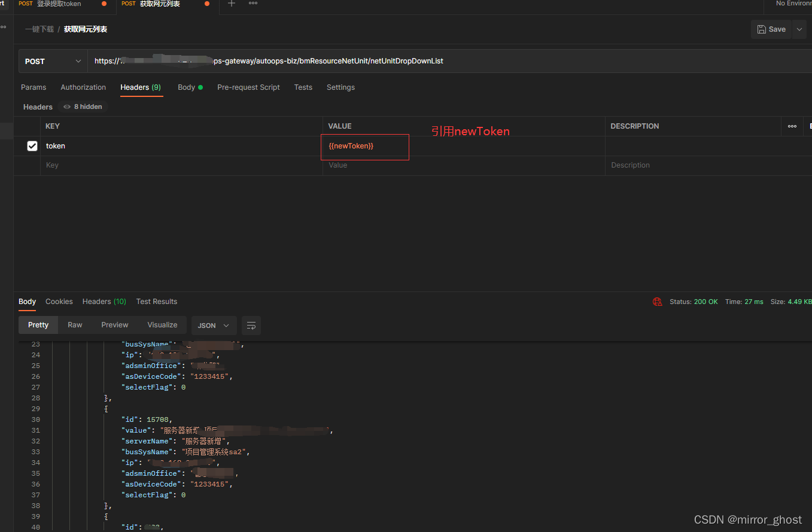Open a new request tab with plus icon
The image size is (812, 532).
[232, 4]
